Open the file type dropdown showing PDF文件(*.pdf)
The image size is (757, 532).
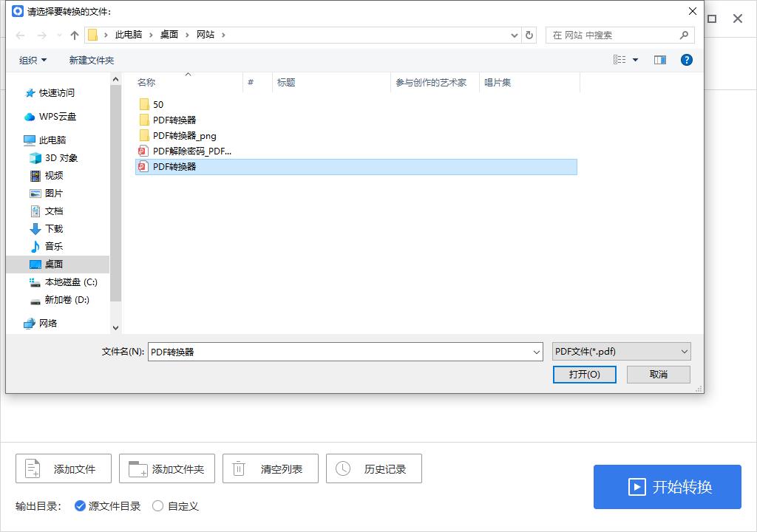coord(621,351)
